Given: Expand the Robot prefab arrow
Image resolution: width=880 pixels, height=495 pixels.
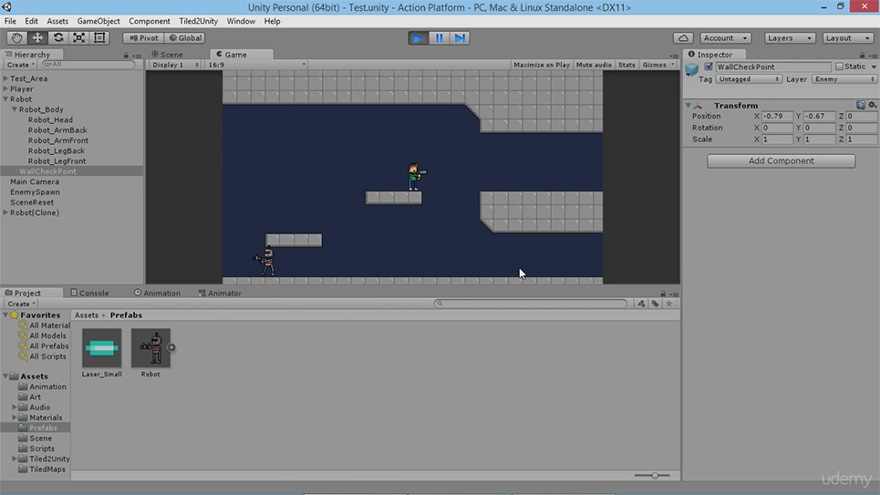Looking at the screenshot, I should [x=171, y=347].
